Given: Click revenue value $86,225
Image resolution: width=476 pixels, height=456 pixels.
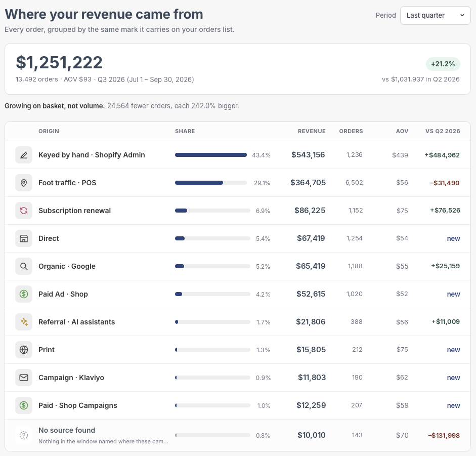Looking at the screenshot, I should click(x=310, y=211).
